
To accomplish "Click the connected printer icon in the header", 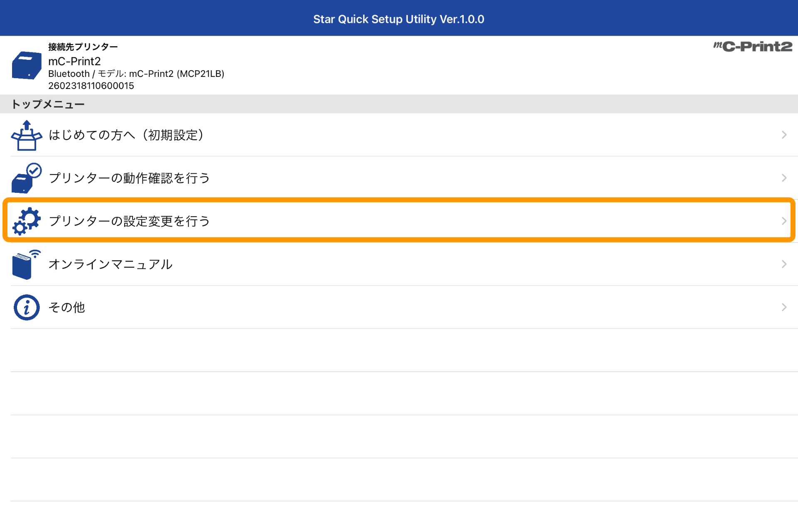I will 26,66.
